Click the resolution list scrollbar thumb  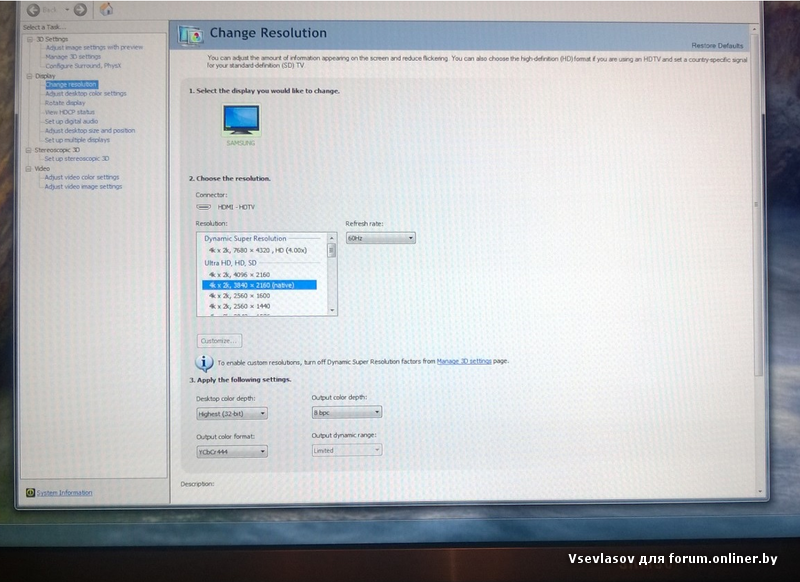(x=332, y=250)
